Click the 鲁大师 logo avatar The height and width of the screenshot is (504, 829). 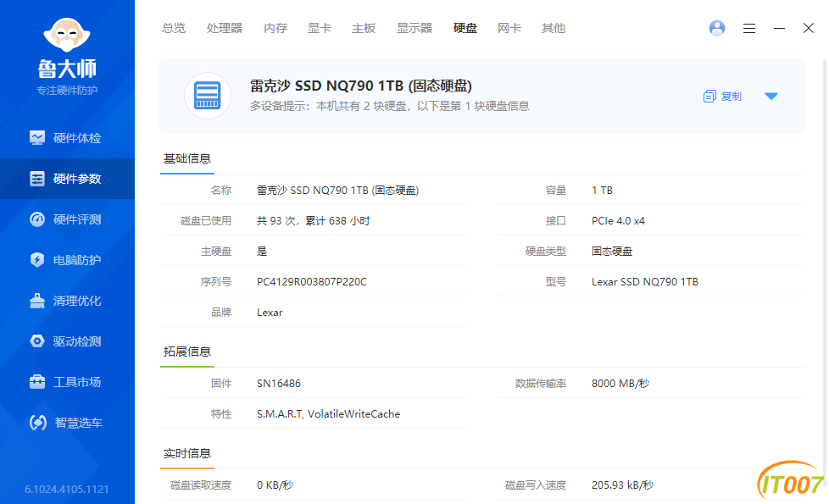[x=67, y=35]
